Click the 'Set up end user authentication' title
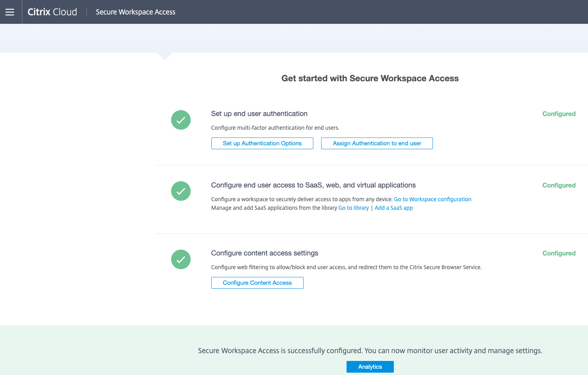Screen dimensions: 588x375 click(259, 114)
